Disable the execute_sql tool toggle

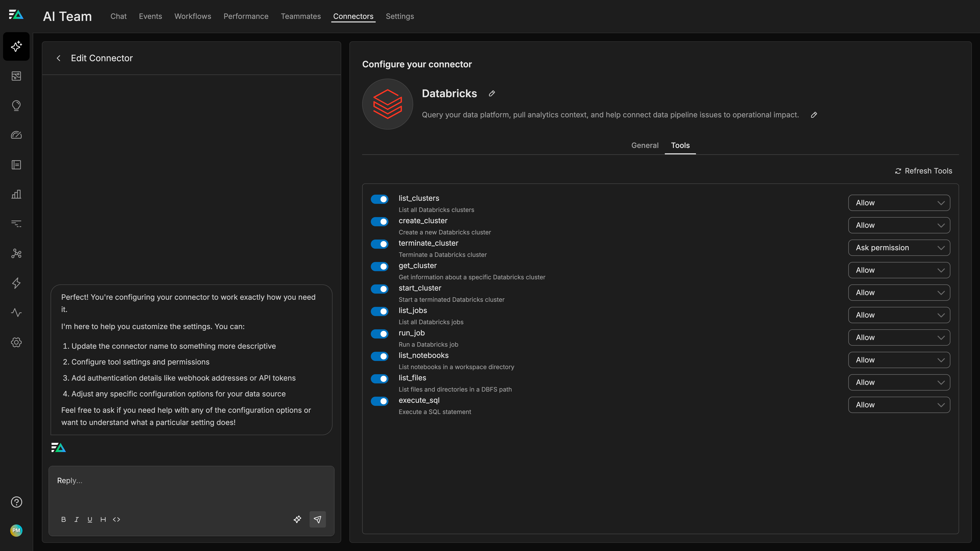380,401
